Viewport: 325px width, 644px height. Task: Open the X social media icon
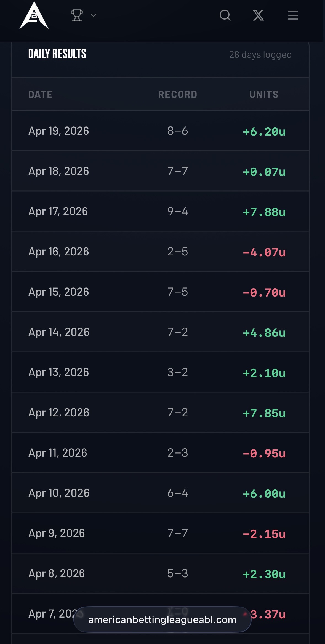tap(259, 15)
